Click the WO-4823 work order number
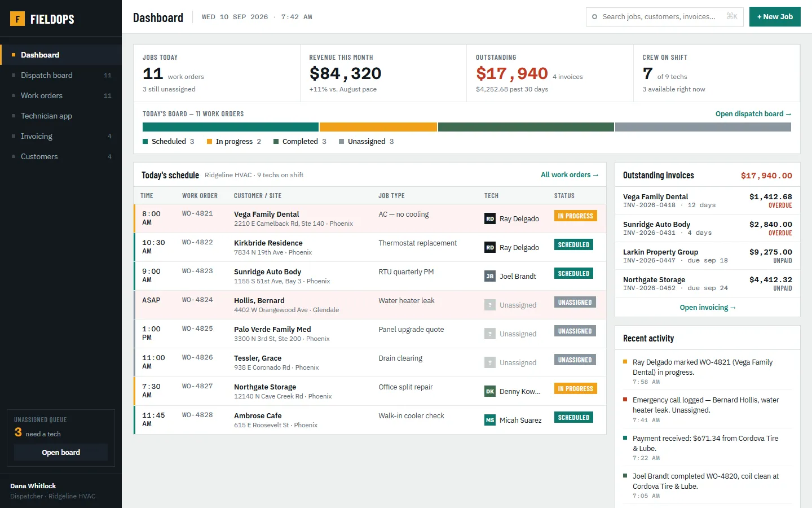 [x=197, y=271]
